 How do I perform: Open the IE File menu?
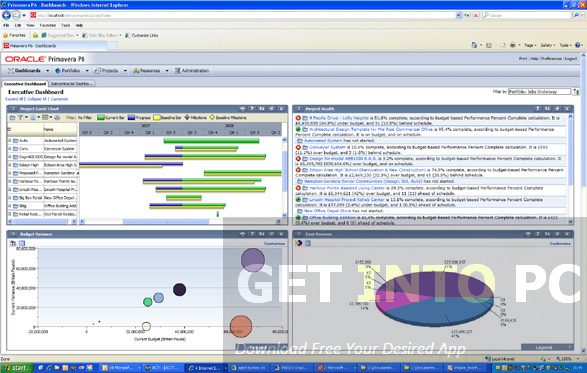(6, 25)
